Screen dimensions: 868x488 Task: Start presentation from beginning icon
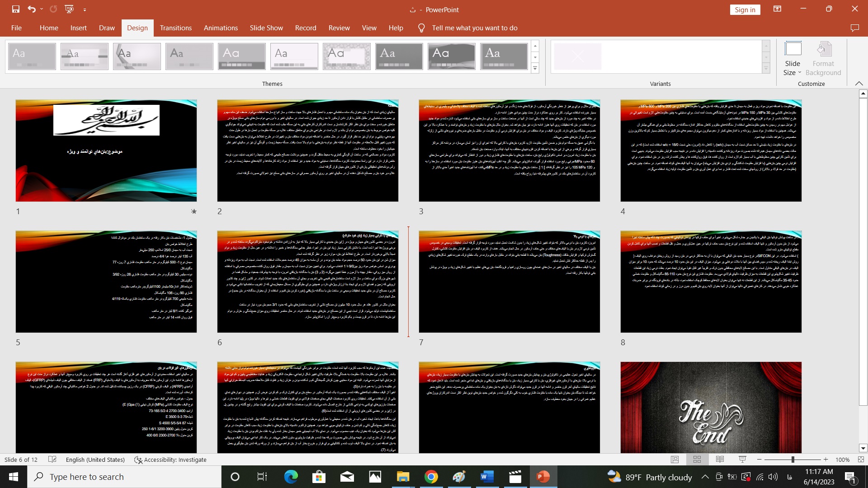pyautogui.click(x=69, y=9)
